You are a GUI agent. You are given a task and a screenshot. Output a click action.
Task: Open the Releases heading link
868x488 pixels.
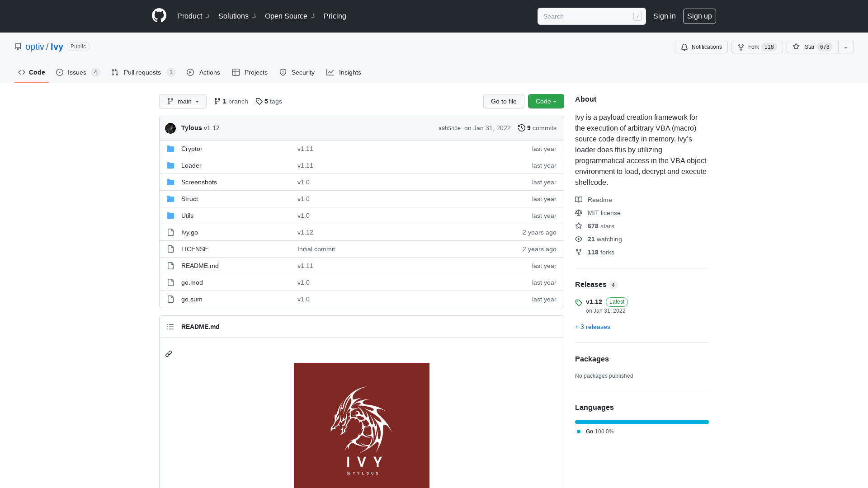tap(591, 284)
